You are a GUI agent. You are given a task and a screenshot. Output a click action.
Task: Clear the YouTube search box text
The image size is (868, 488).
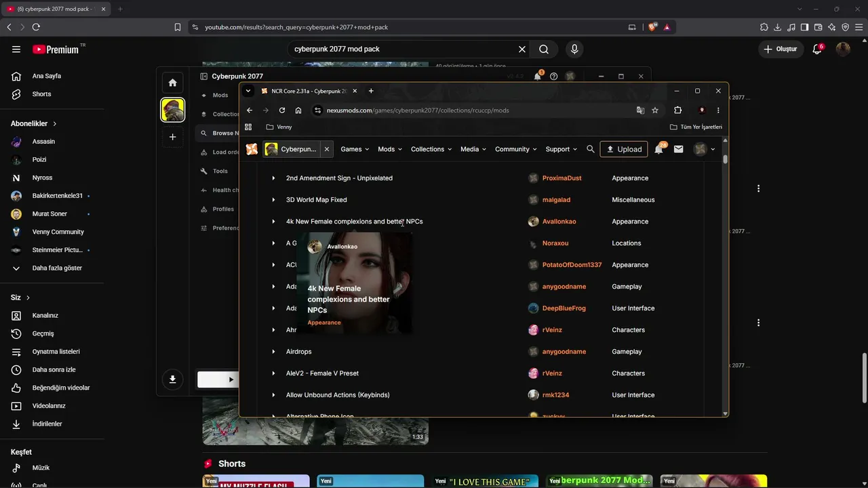tap(522, 49)
